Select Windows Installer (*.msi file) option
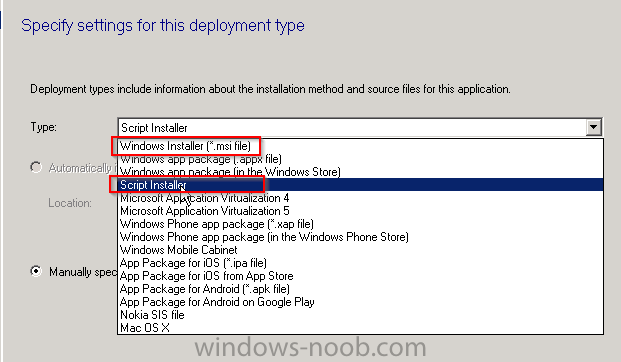Screen dimensions: 621x362 point(361,146)
